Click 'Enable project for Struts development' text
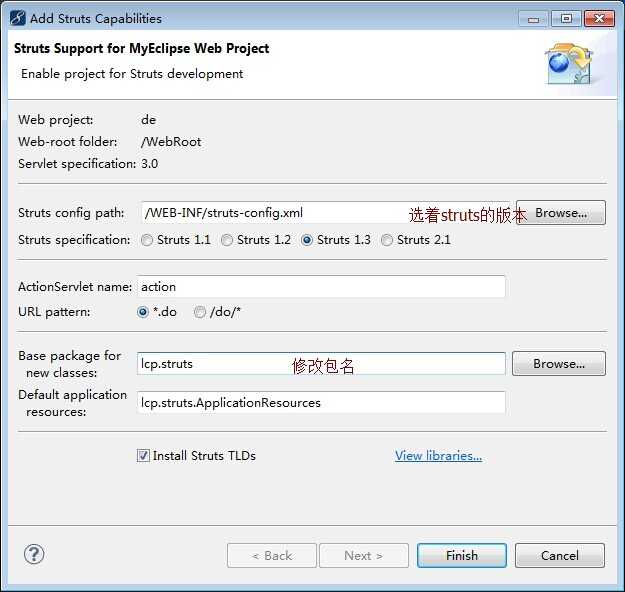The image size is (625, 592). tap(132, 74)
